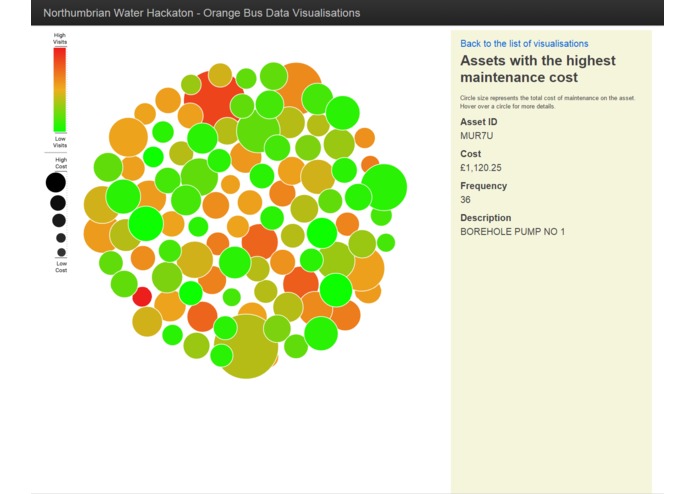The height and width of the screenshot is (494, 695).
Task: Click the 'Frequency' label
Action: tap(484, 186)
